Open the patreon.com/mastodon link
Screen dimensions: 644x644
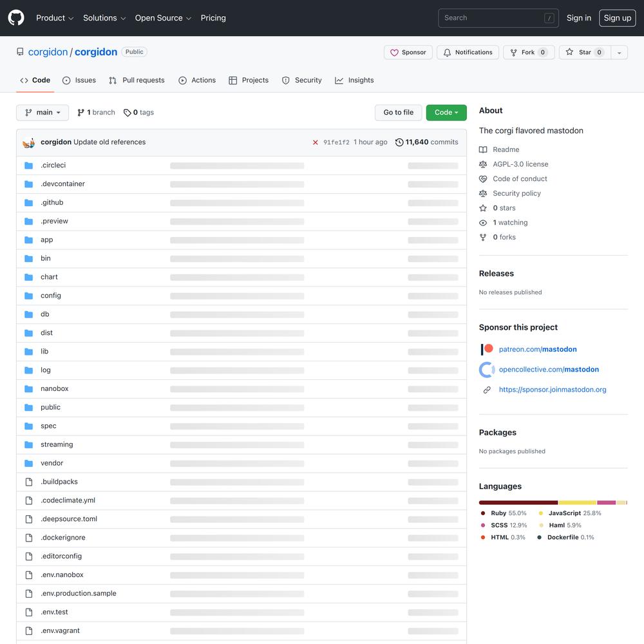click(x=538, y=349)
